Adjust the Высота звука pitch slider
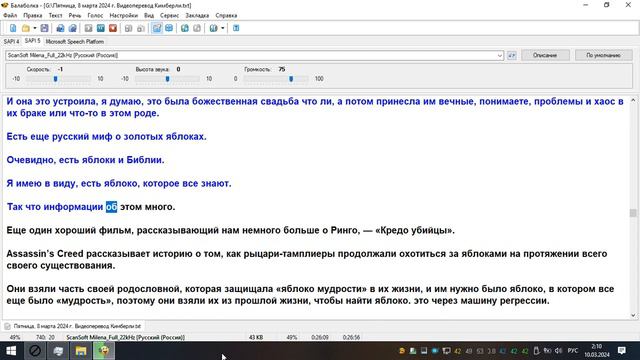 [x=167, y=79]
